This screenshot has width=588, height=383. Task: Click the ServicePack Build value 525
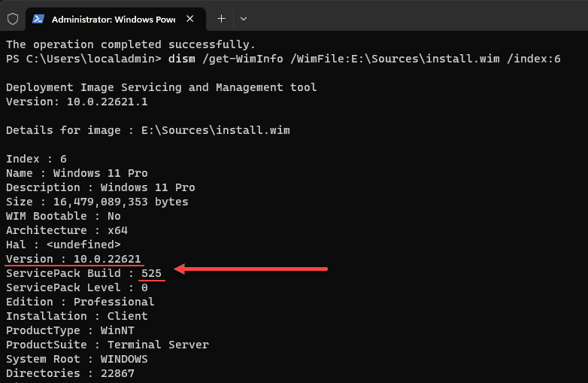[x=150, y=273]
